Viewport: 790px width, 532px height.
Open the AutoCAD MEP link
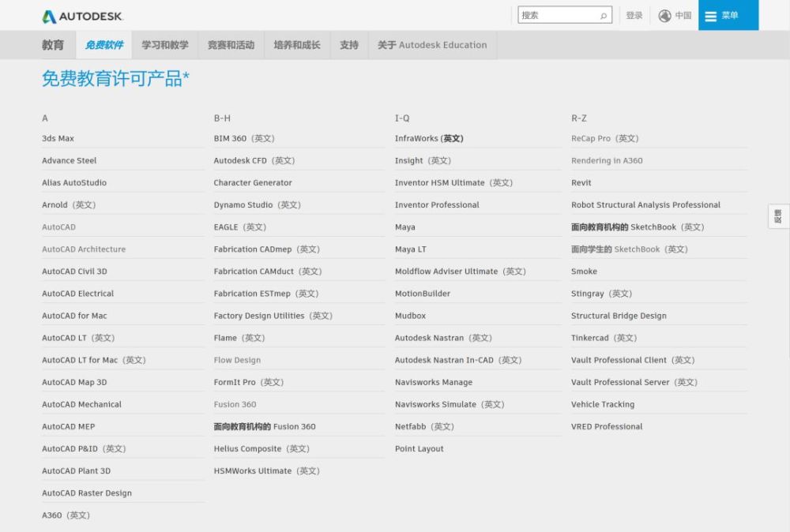pyautogui.click(x=69, y=426)
